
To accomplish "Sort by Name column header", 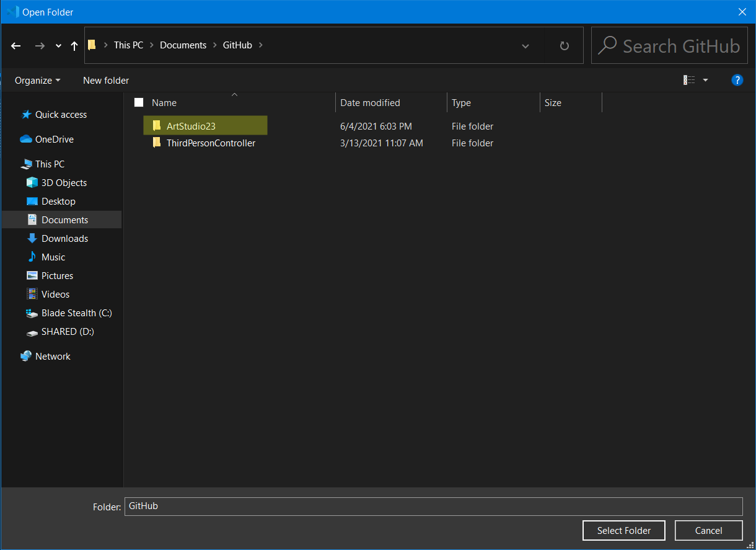I will 164,103.
